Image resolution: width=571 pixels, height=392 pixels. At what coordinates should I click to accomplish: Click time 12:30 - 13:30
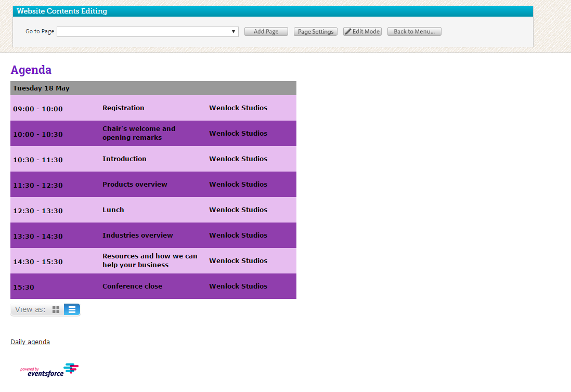[38, 211]
